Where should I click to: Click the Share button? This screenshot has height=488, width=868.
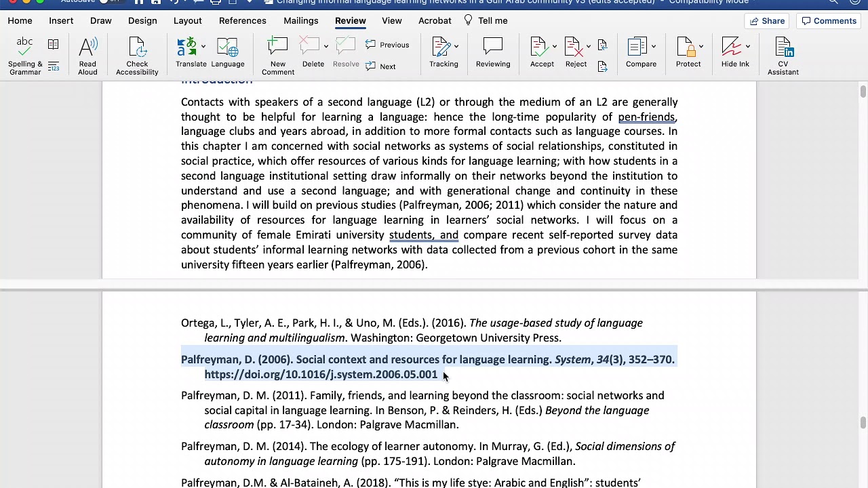[x=767, y=21]
